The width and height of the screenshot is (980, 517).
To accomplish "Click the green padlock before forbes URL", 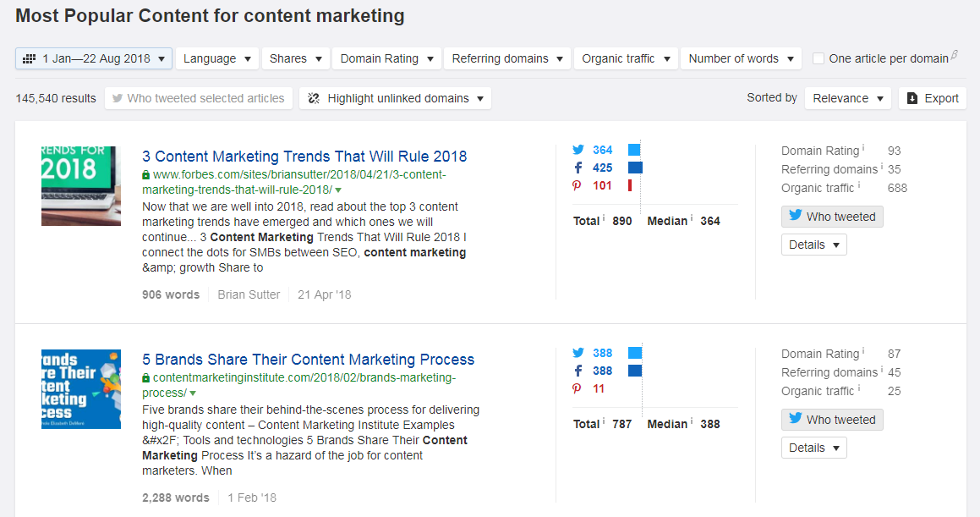I will point(145,175).
